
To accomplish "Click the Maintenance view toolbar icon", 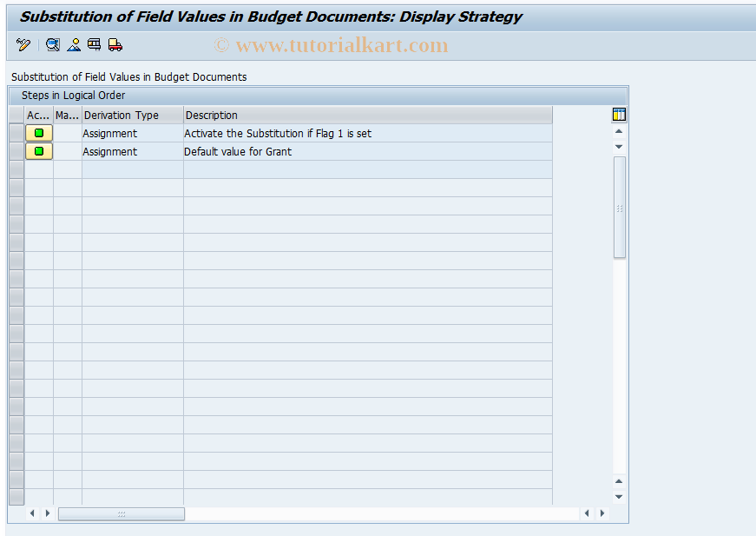I will pos(94,44).
